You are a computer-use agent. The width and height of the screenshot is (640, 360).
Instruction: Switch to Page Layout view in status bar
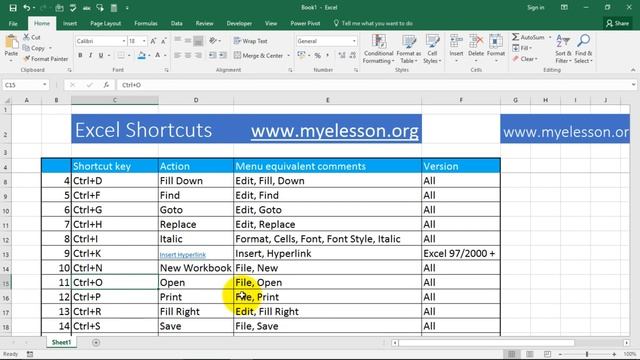pyautogui.click(x=529, y=354)
